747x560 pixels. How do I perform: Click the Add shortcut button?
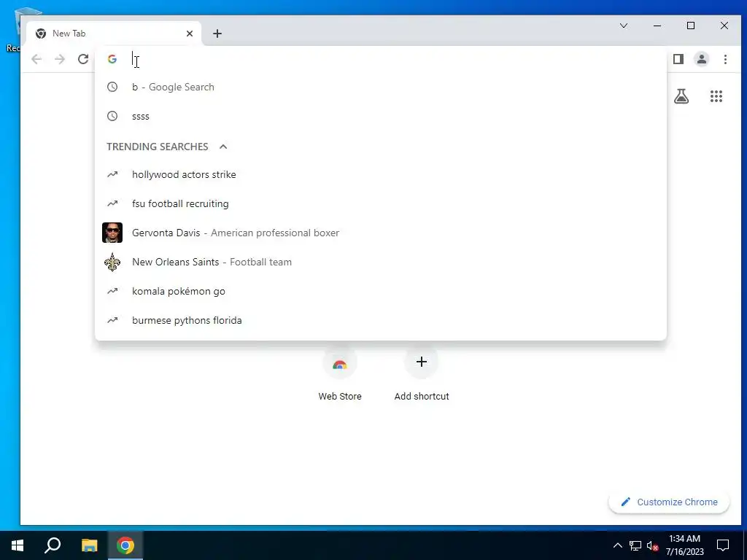click(x=422, y=374)
